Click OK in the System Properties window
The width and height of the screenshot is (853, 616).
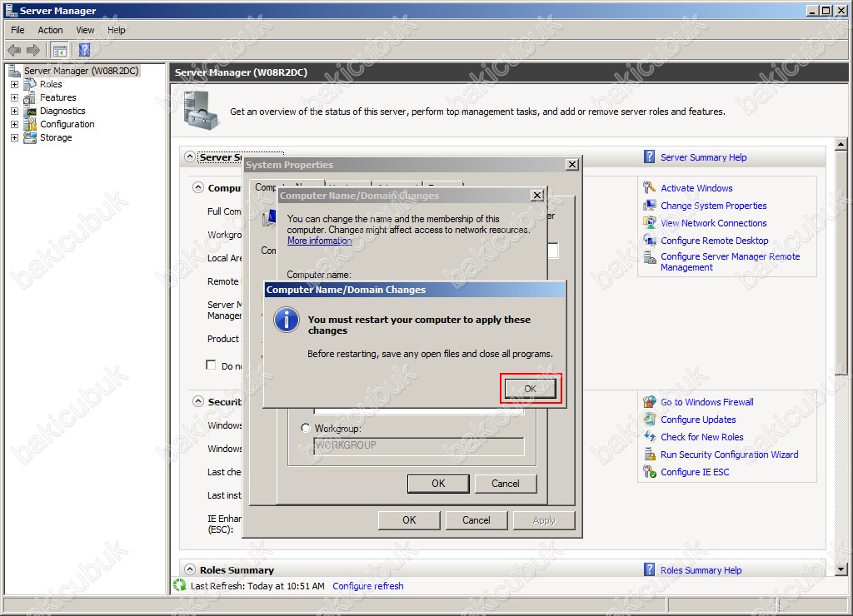[409, 520]
